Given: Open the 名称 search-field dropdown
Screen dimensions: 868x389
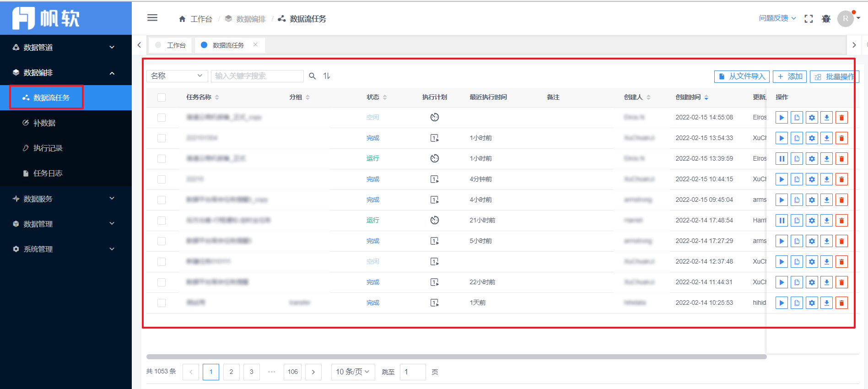Looking at the screenshot, I should click(178, 76).
